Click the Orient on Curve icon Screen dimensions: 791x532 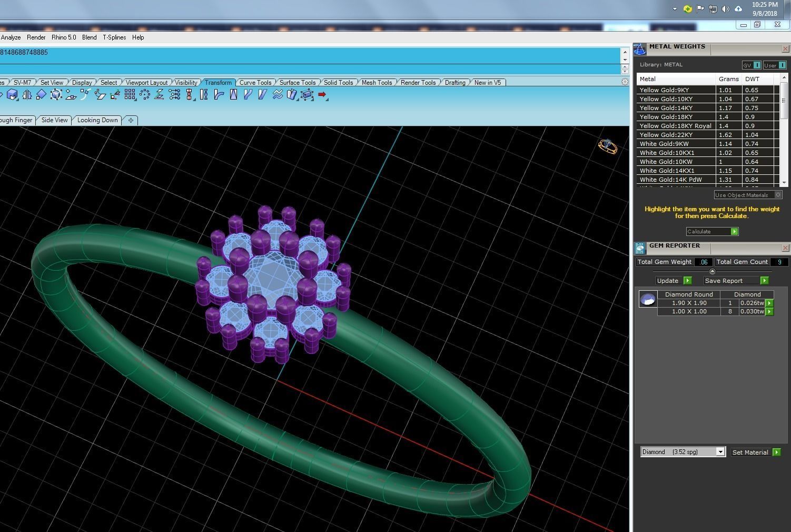click(85, 95)
